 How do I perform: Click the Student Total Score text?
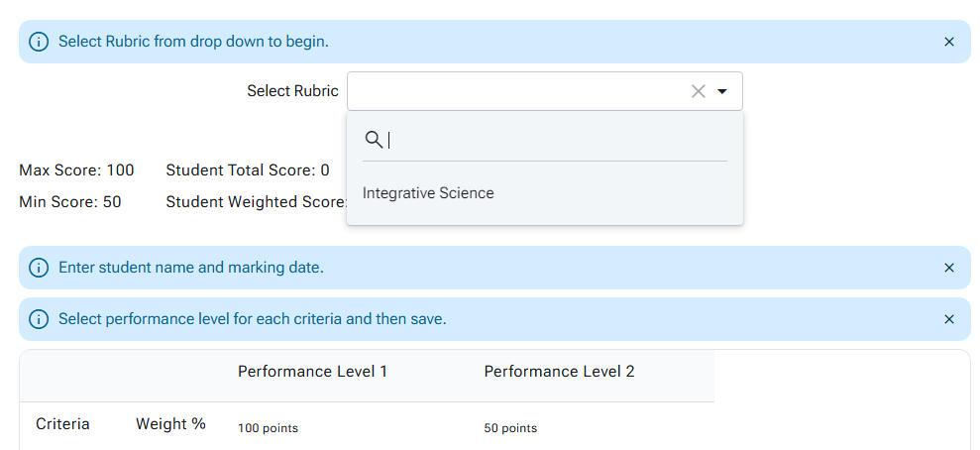(x=247, y=170)
